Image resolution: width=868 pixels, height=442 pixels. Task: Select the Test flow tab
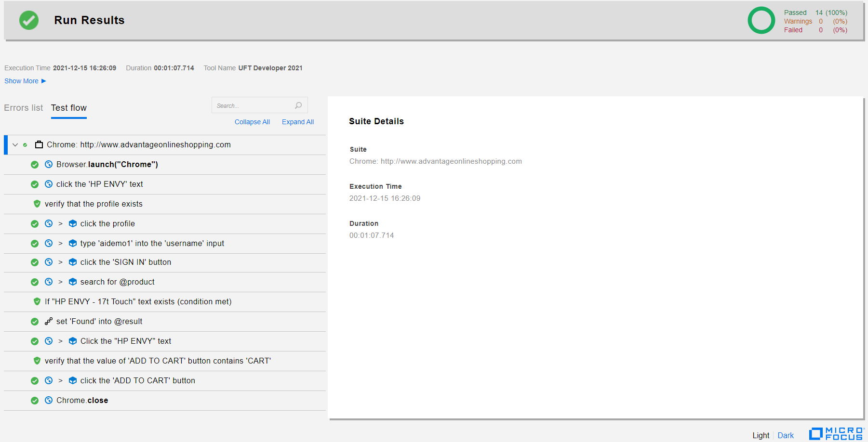coord(69,108)
